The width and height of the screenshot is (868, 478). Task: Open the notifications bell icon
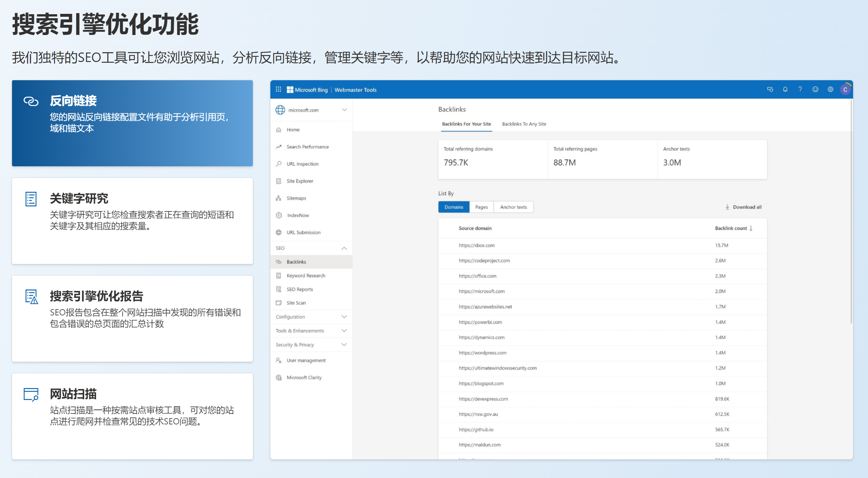(x=785, y=89)
